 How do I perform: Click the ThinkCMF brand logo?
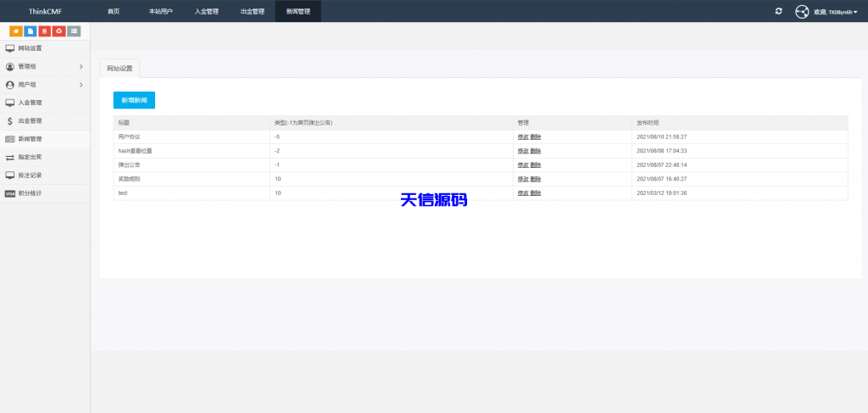45,11
